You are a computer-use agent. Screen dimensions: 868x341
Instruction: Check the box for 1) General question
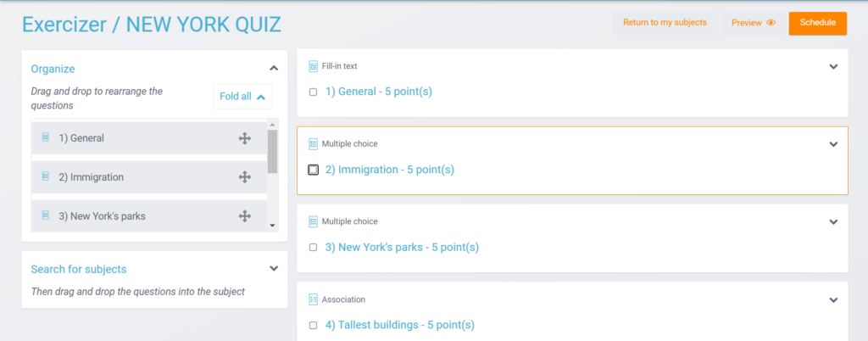click(314, 92)
